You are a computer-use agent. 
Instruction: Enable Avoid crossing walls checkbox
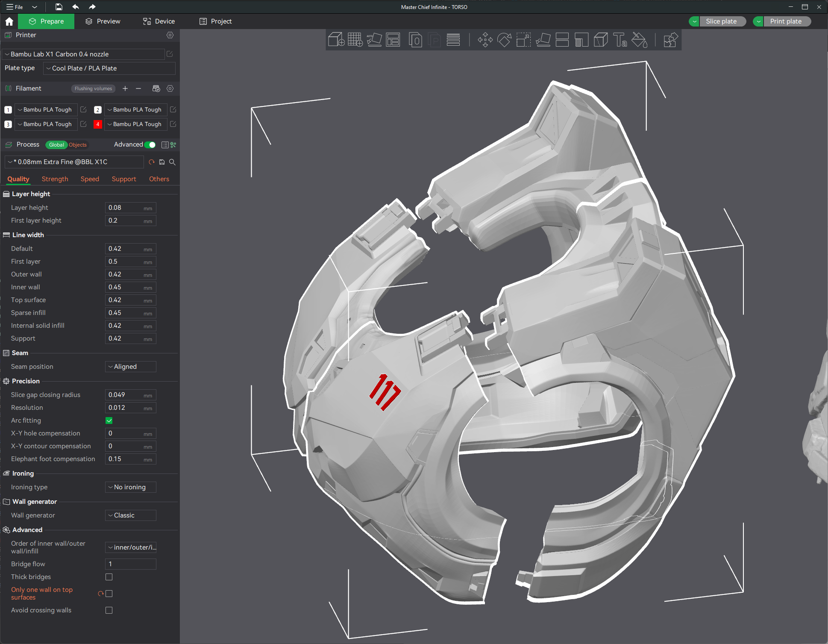[x=109, y=610]
